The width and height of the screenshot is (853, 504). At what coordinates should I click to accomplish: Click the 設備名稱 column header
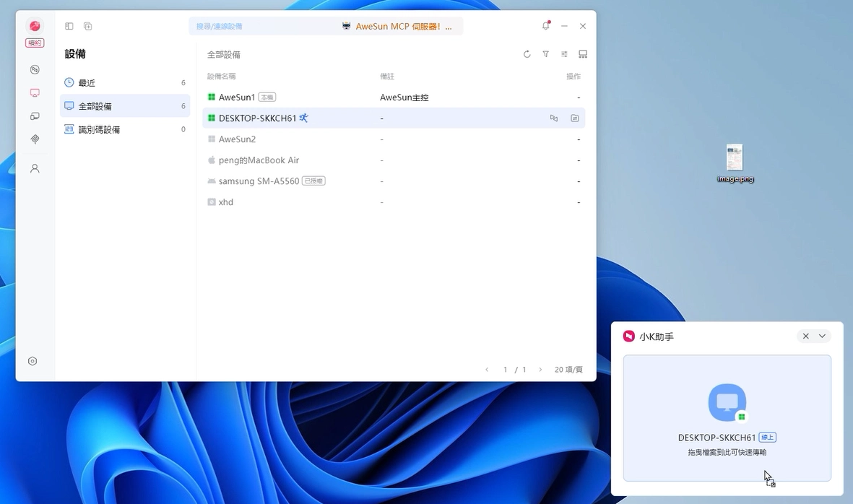(222, 77)
